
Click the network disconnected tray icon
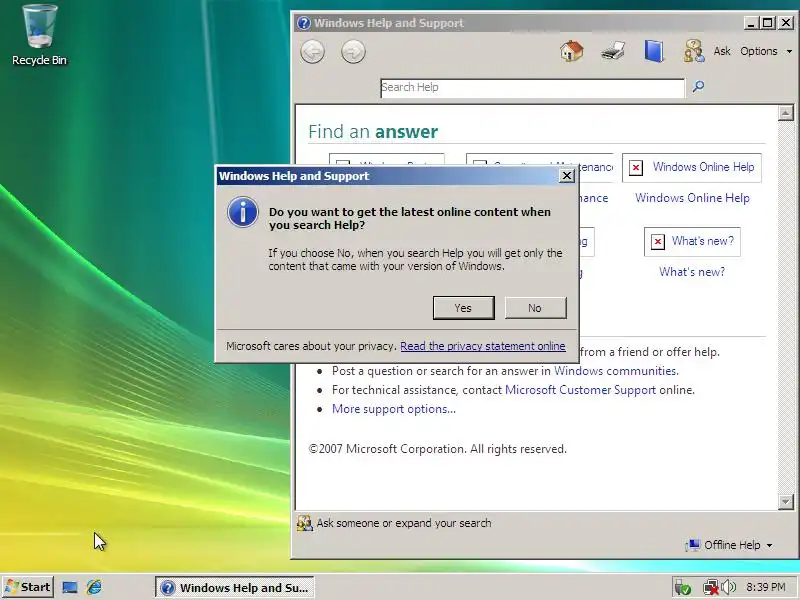coord(710,587)
